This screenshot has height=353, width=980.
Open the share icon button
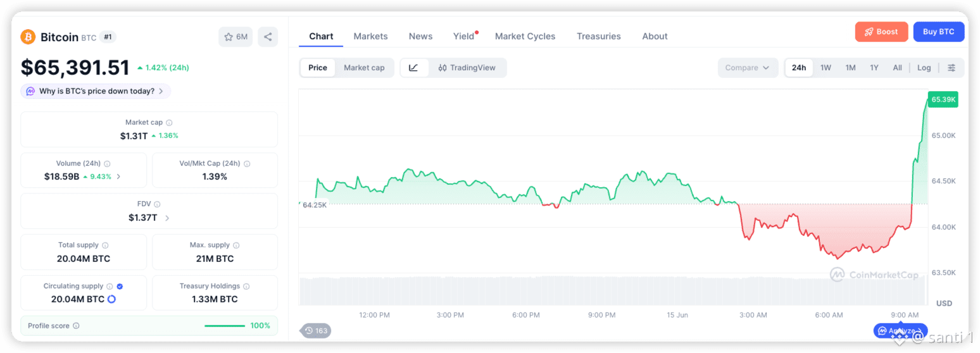coord(268,37)
